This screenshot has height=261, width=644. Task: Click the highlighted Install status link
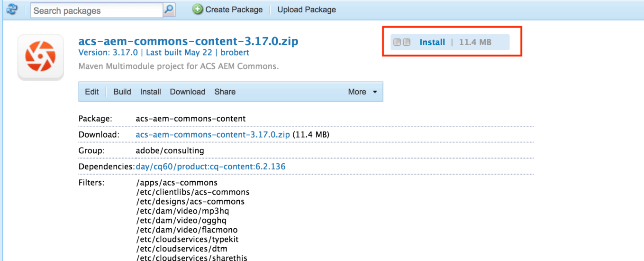[432, 42]
